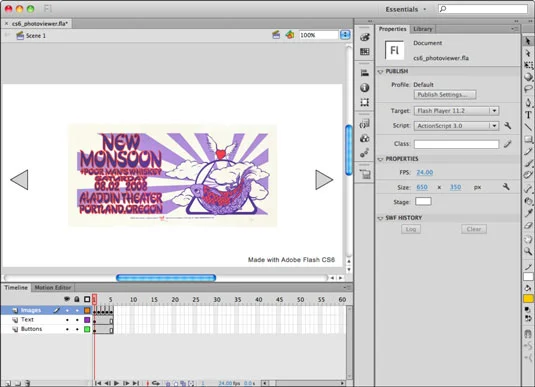The height and width of the screenshot is (387, 535).
Task: Toggle visibility dot on Text layer
Action: click(67, 320)
